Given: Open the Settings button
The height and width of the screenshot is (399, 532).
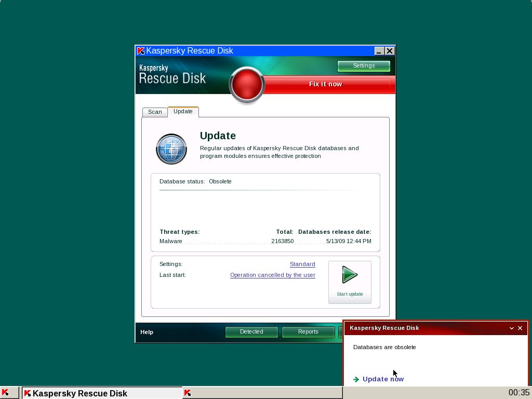Looking at the screenshot, I should pyautogui.click(x=364, y=66).
